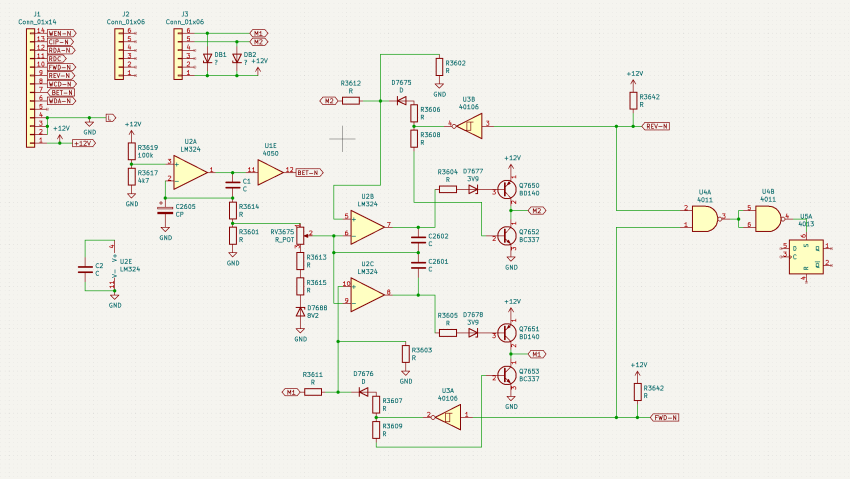Select the BET-N output label near U1E
This screenshot has height=479, width=850.
coord(308,172)
